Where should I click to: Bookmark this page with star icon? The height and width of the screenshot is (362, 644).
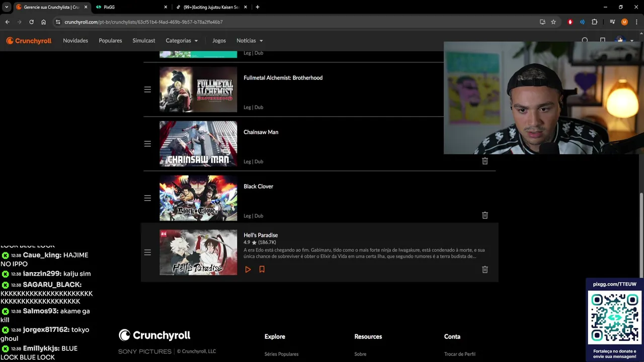(x=553, y=22)
